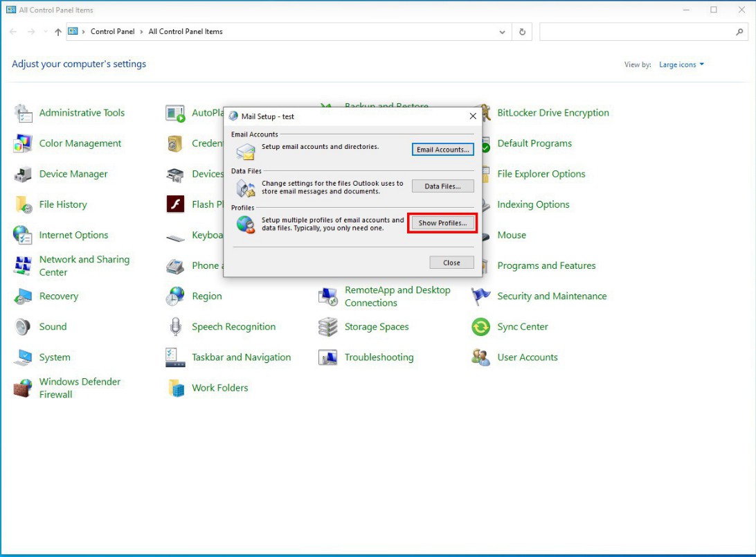Click the search magnifier icon
The height and width of the screenshot is (557, 756).
click(739, 32)
